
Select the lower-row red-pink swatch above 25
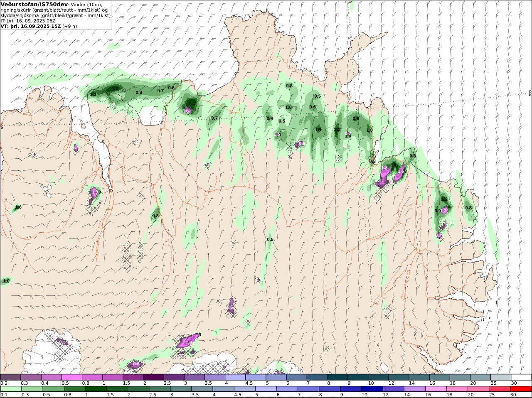click(x=500, y=389)
